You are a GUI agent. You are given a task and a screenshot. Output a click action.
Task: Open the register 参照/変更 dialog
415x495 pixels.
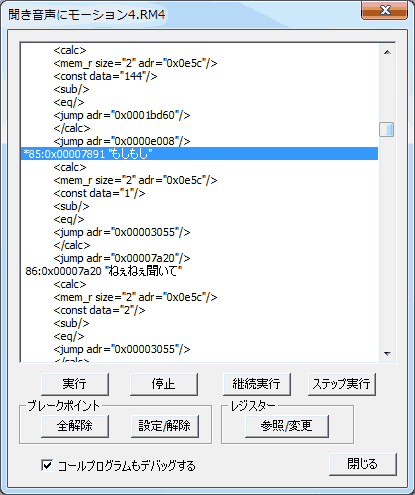(287, 426)
